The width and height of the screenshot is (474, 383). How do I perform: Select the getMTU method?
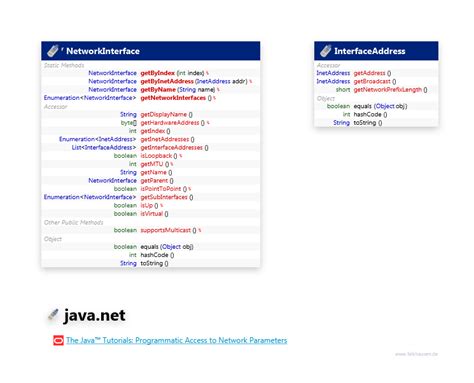pyautogui.click(x=152, y=164)
